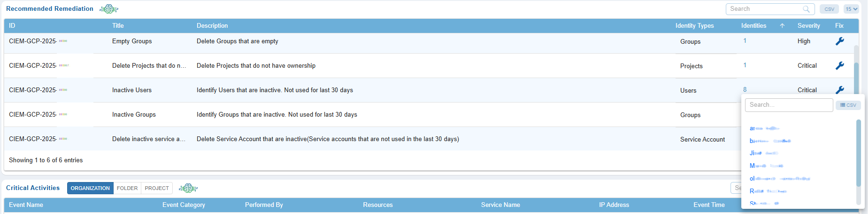Open identities count 1 for Empty Groups
Screen dimensions: 868x214
click(745, 41)
